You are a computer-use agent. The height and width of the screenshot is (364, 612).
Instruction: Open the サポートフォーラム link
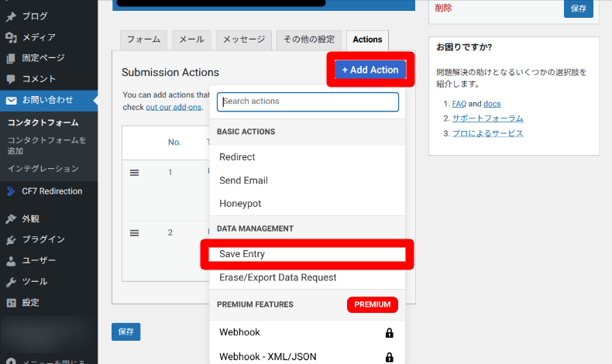tap(487, 118)
